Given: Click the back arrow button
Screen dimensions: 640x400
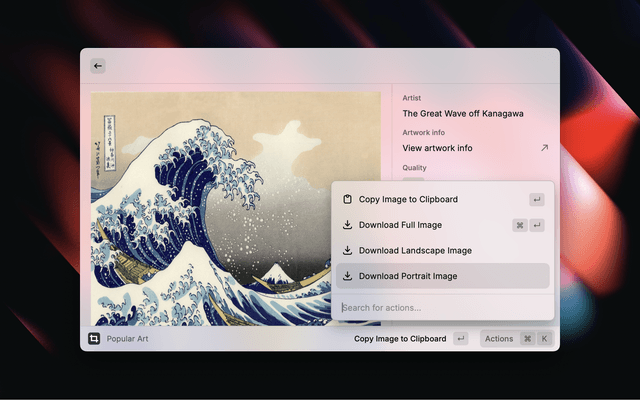Looking at the screenshot, I should click(98, 66).
